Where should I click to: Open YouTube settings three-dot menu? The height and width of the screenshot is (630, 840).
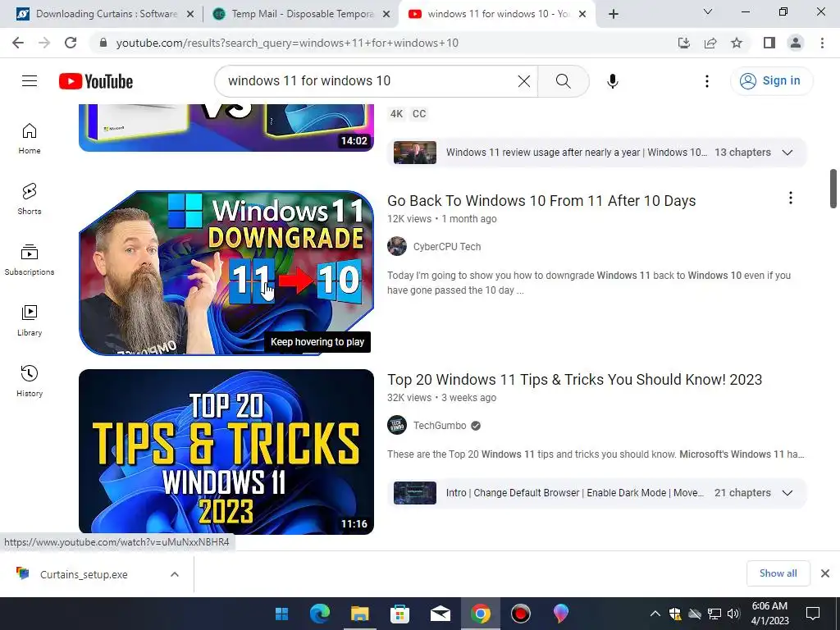point(706,81)
